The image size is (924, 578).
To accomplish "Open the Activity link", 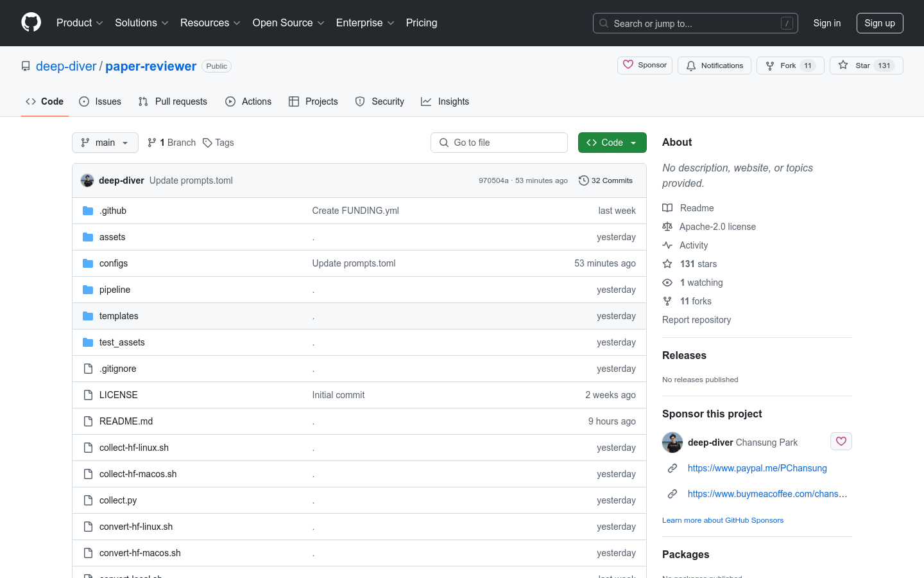I will tap(685, 245).
